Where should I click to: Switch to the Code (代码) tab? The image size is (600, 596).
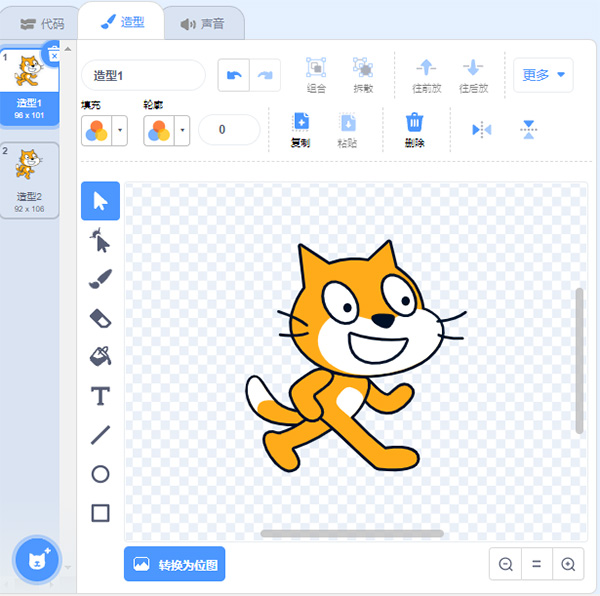point(42,24)
